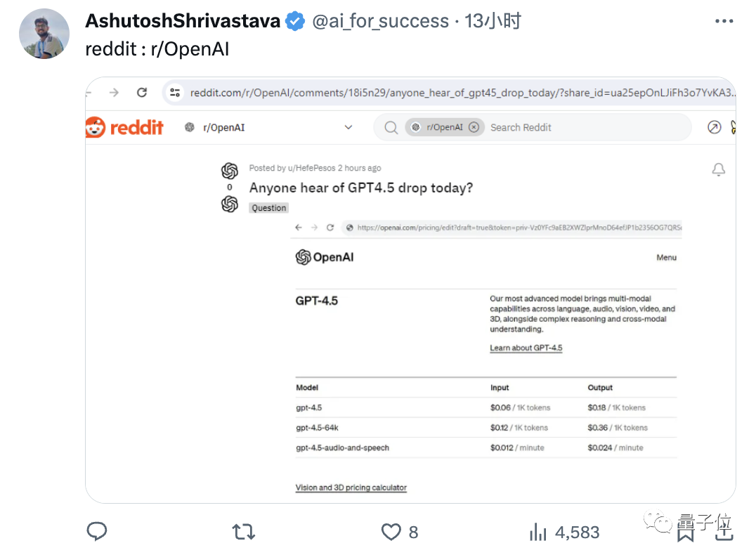Click the retweet icon
756x555 pixels.
(x=243, y=532)
